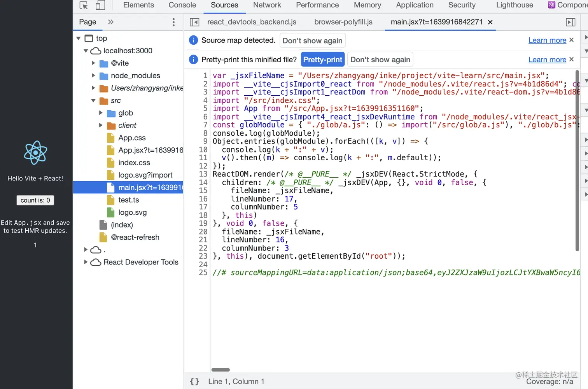Switch to the Console panel tab
The image size is (588, 389).
182,5
